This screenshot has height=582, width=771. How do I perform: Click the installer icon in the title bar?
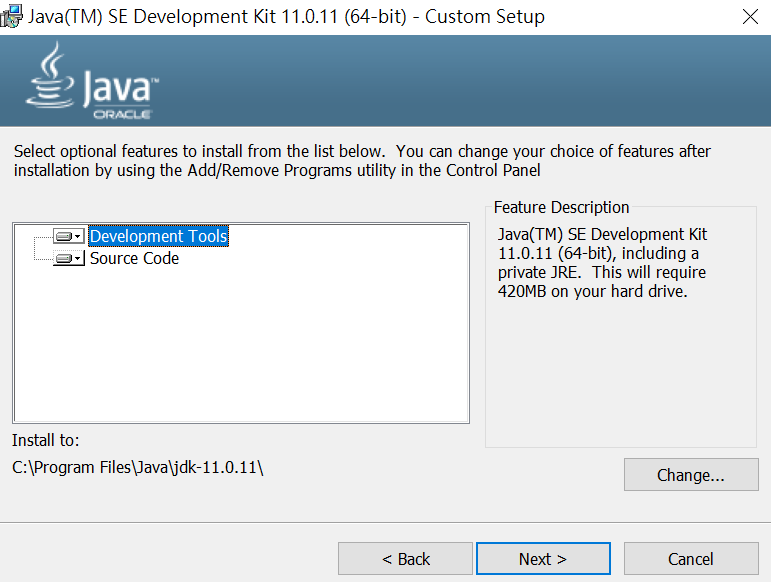click(13, 16)
